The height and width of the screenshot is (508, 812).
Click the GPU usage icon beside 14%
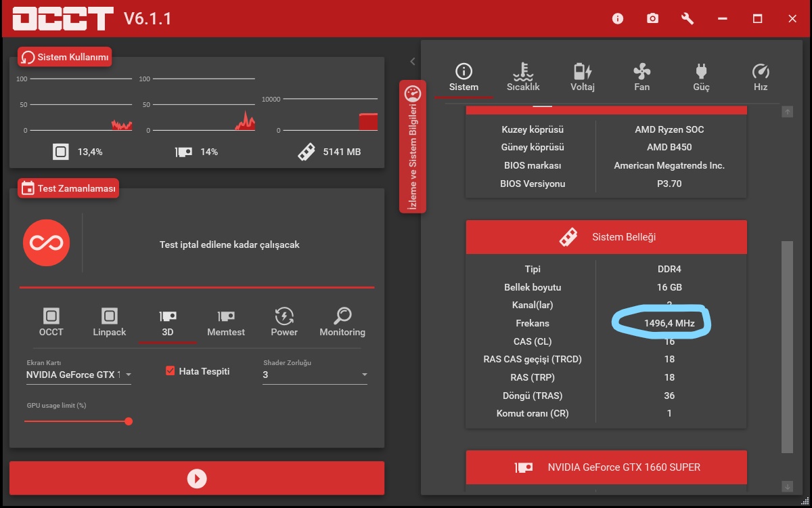pyautogui.click(x=183, y=152)
